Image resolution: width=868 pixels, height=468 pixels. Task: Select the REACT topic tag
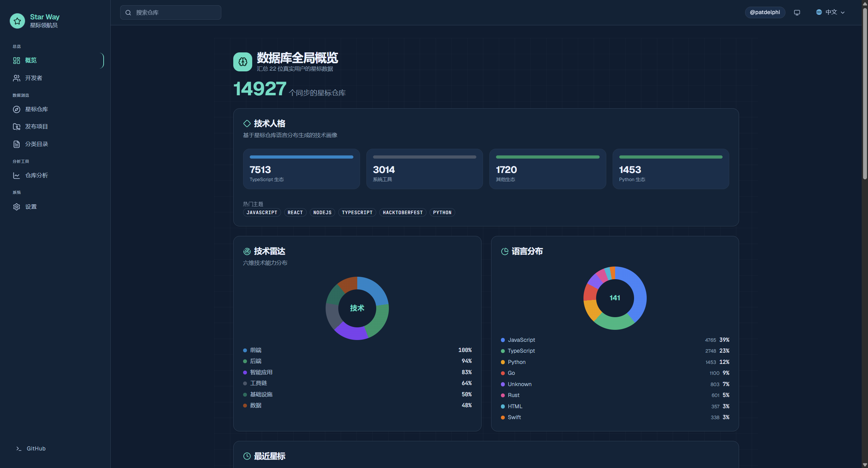pos(295,212)
